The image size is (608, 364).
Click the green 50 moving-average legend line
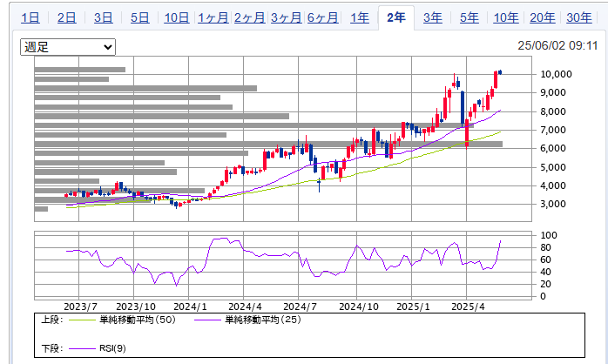(x=82, y=320)
